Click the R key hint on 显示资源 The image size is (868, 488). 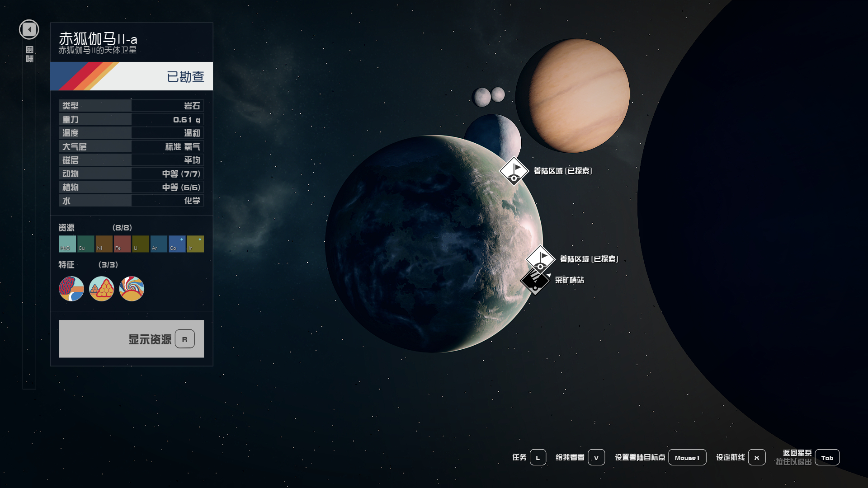(184, 339)
